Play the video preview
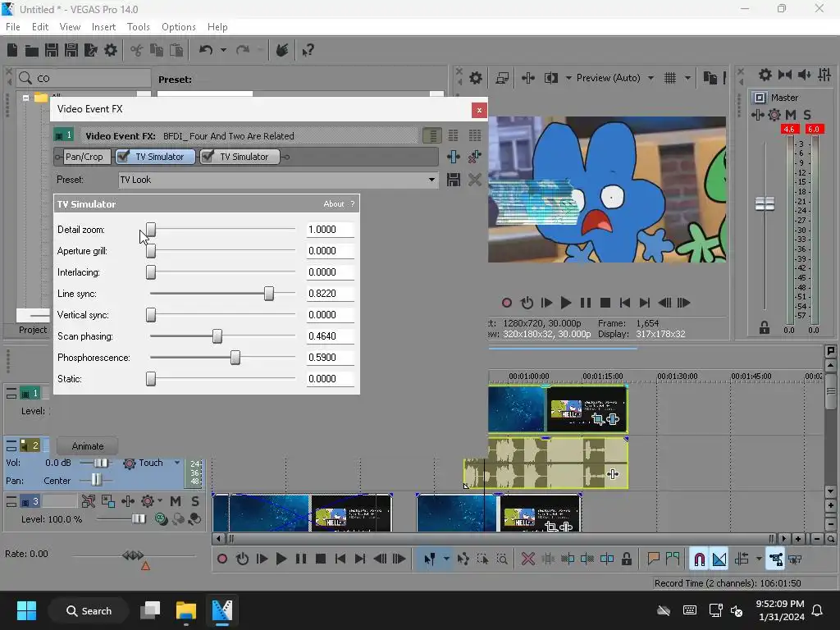The height and width of the screenshot is (630, 840). coord(566,303)
